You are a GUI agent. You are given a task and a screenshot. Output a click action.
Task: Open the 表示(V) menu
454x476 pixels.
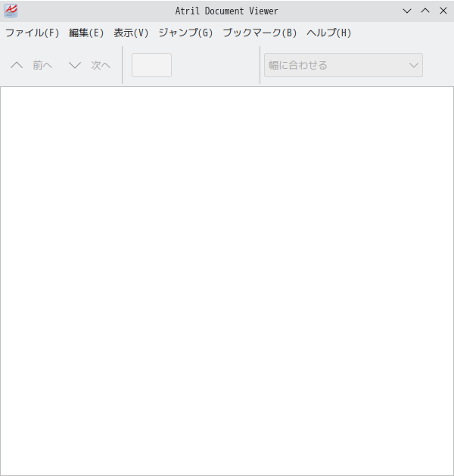(131, 33)
